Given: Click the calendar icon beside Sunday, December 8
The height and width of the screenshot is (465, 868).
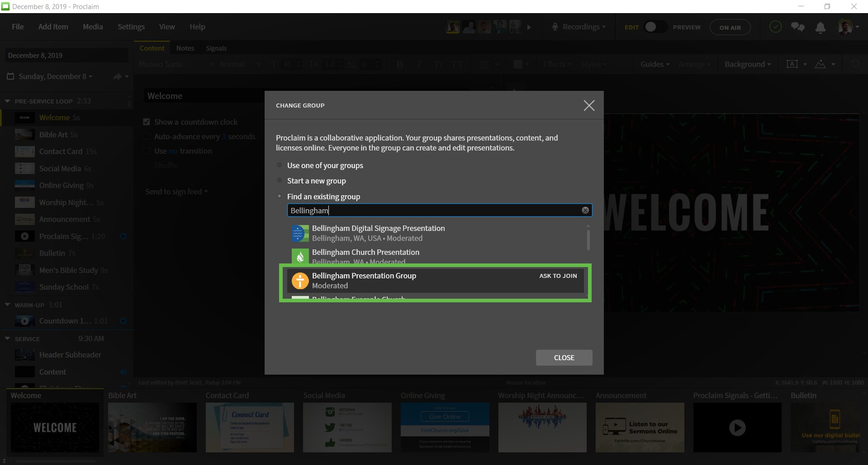Looking at the screenshot, I should click(x=10, y=76).
